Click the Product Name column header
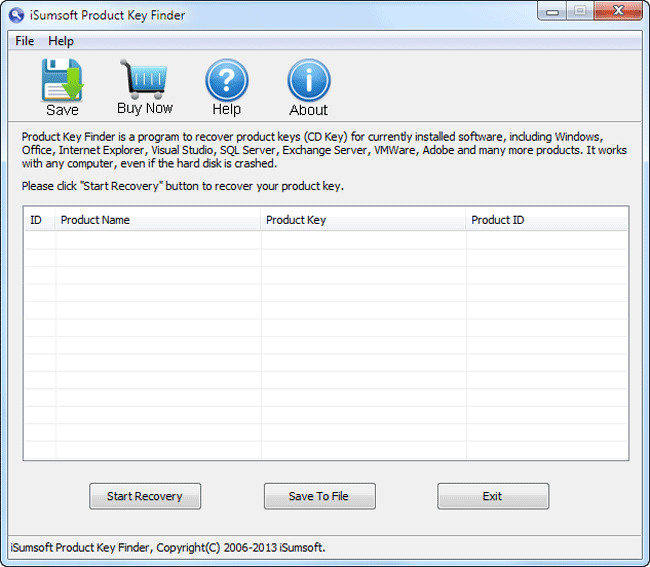This screenshot has height=567, width=650. [x=157, y=220]
